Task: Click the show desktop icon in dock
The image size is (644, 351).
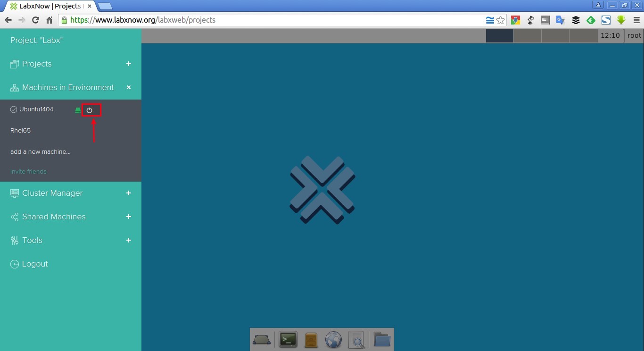Action: tap(262, 339)
